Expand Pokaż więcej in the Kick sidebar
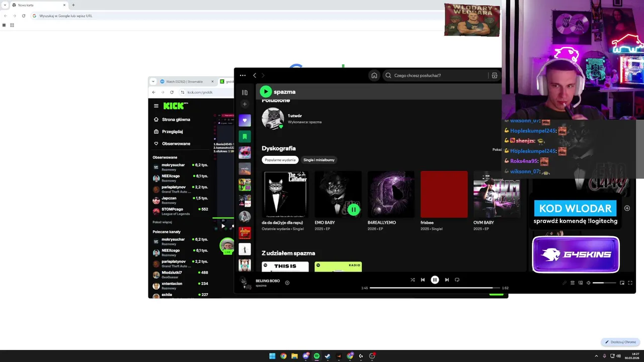 click(163, 222)
